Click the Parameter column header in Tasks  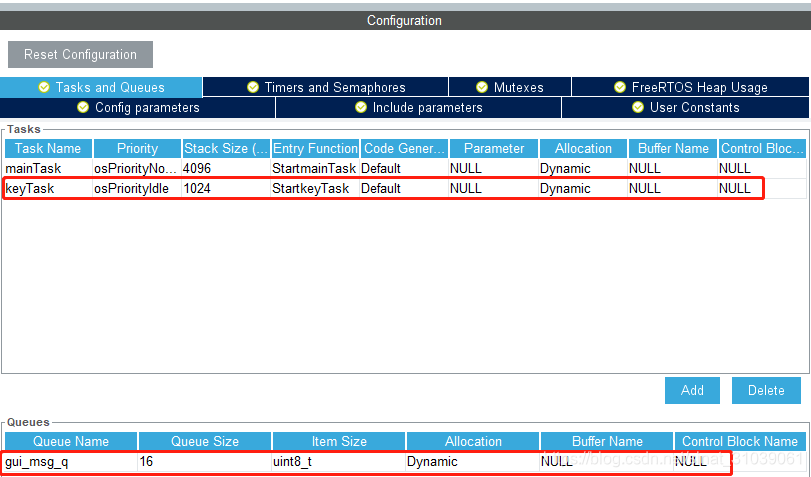pos(494,148)
